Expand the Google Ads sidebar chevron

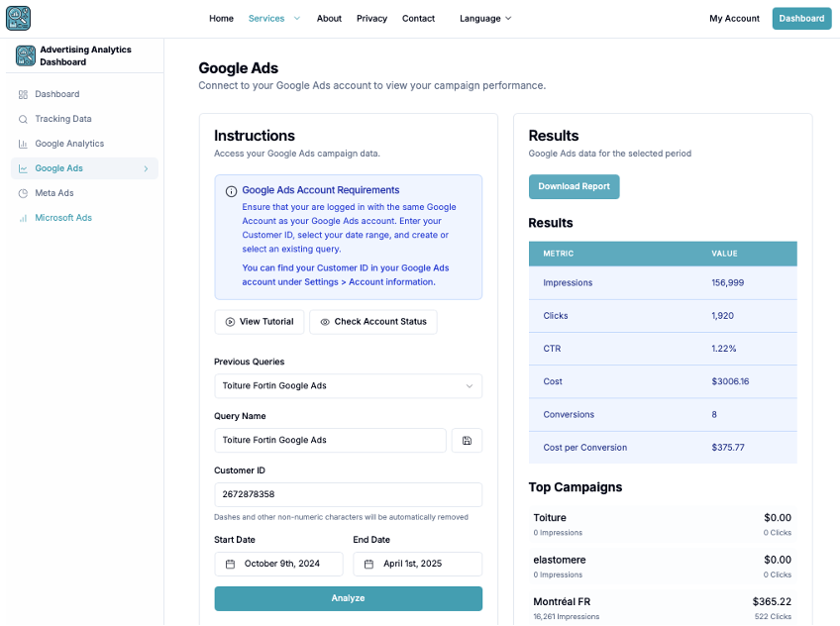146,168
